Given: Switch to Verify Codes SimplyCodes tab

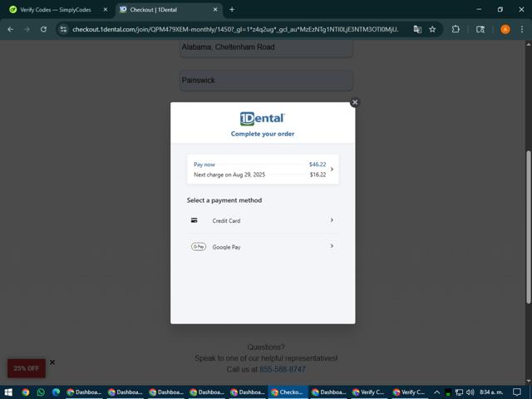Looking at the screenshot, I should point(56,10).
